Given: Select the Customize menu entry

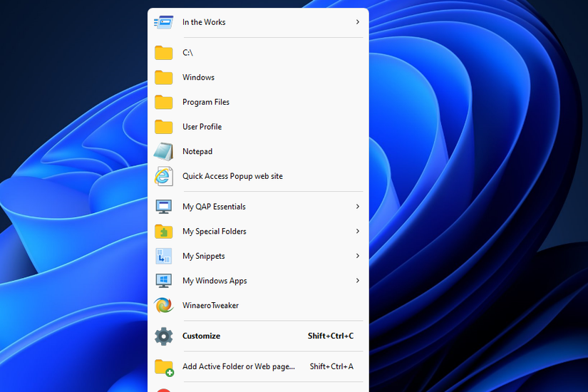Looking at the screenshot, I should (x=258, y=336).
